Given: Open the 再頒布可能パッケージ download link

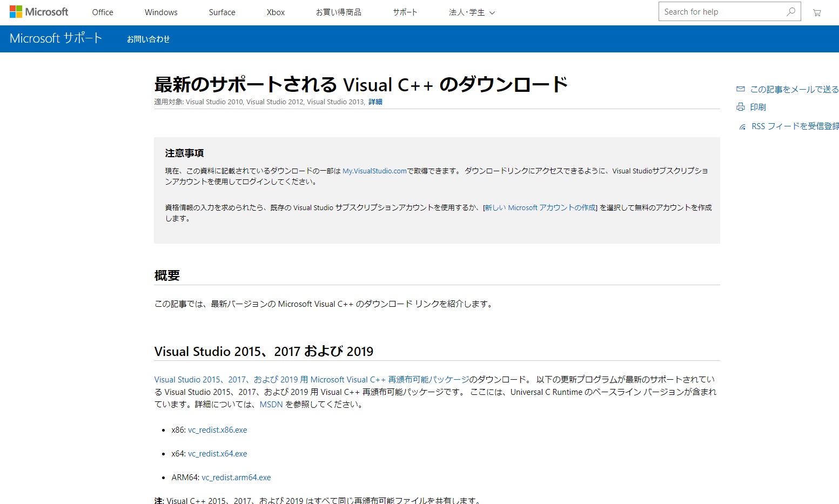Looking at the screenshot, I should [312, 379].
